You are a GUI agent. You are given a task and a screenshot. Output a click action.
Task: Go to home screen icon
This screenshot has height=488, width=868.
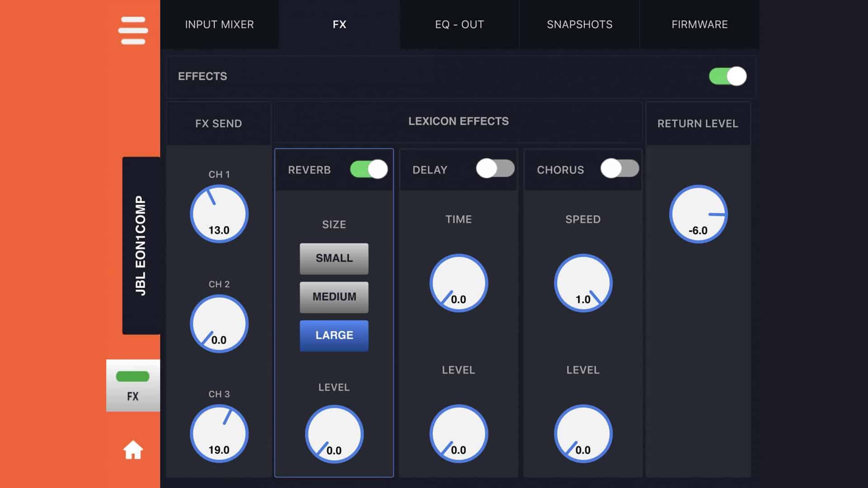click(x=133, y=450)
